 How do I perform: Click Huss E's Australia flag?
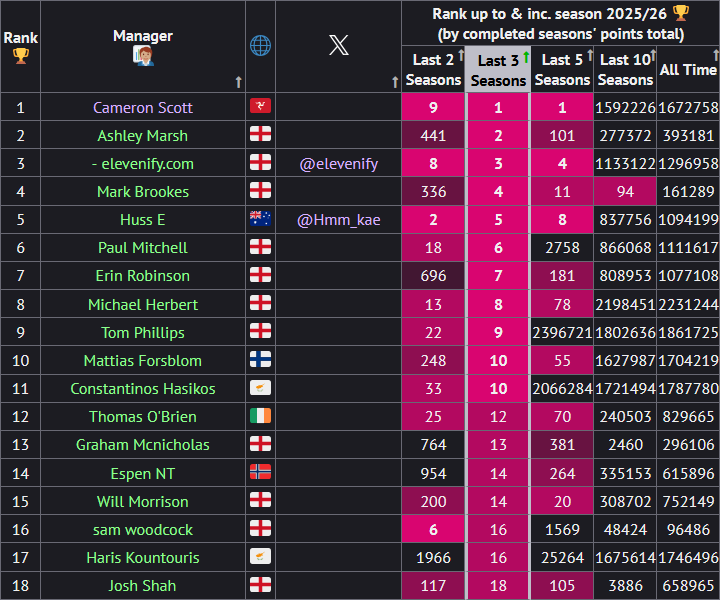260,219
